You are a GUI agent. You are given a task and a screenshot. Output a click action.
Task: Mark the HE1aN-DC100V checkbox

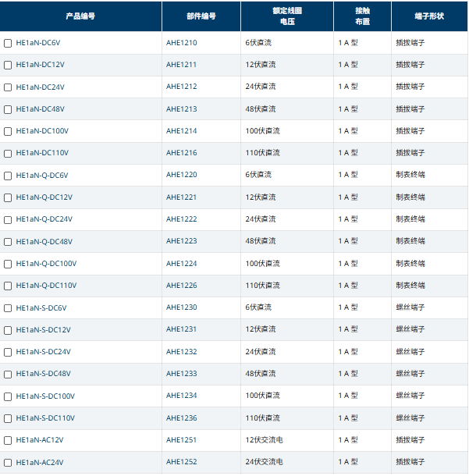(8, 131)
